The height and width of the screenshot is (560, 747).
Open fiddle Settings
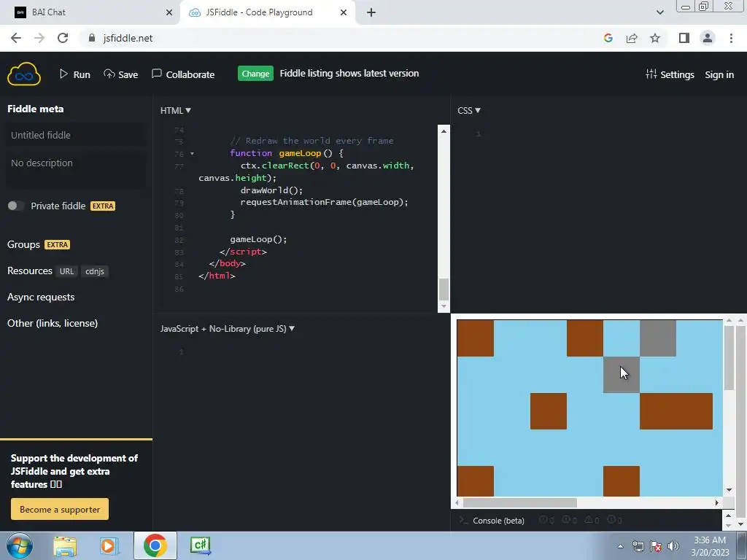[670, 74]
